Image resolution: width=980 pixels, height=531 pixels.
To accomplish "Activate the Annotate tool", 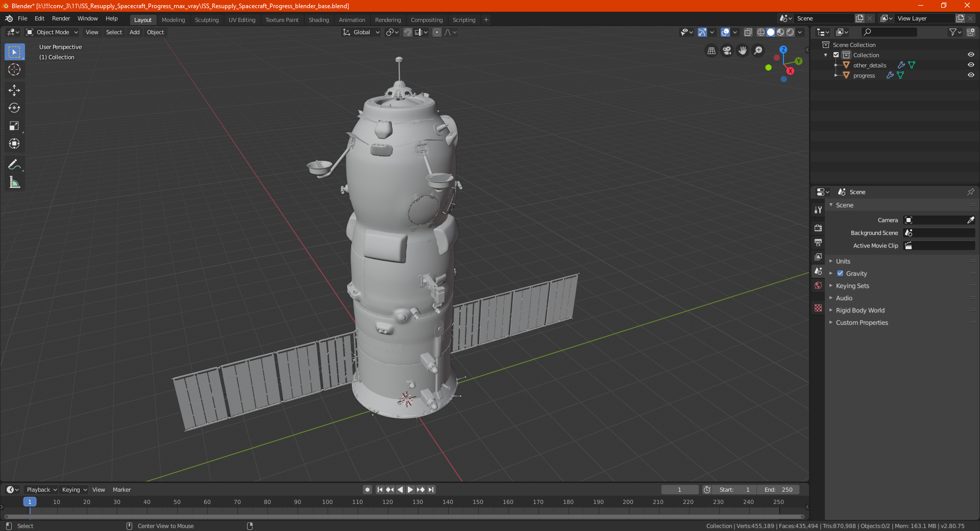I will [x=14, y=164].
